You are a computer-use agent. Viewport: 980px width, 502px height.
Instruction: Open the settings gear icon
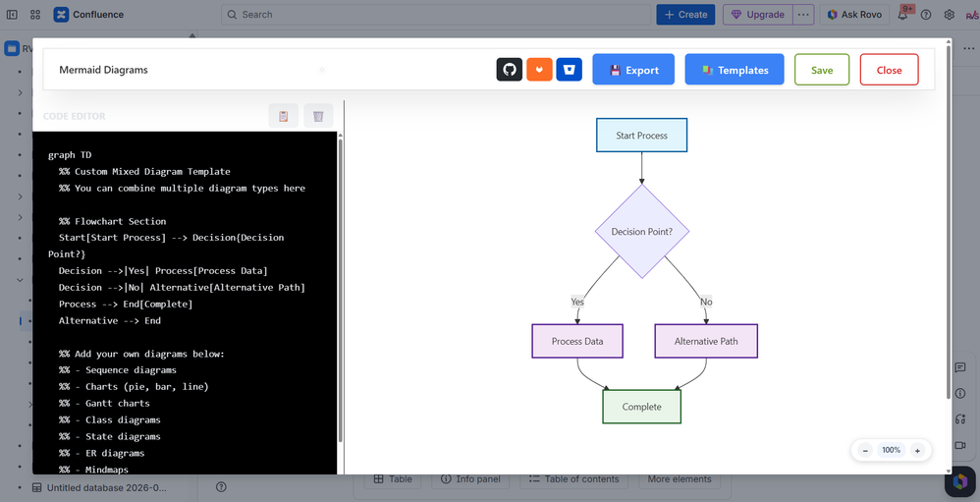click(950, 15)
